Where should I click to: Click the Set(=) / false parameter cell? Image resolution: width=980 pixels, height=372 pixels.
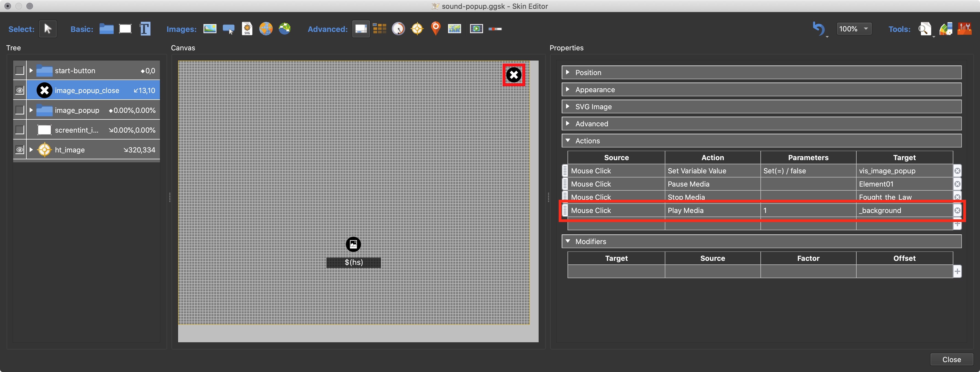(x=808, y=171)
